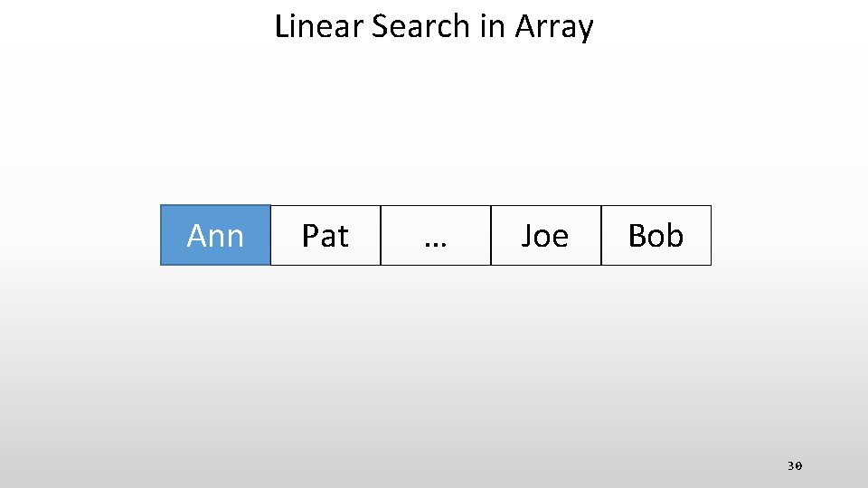Click the left edge of Ann cell
Screen dimensions: 868x488
coord(161,236)
